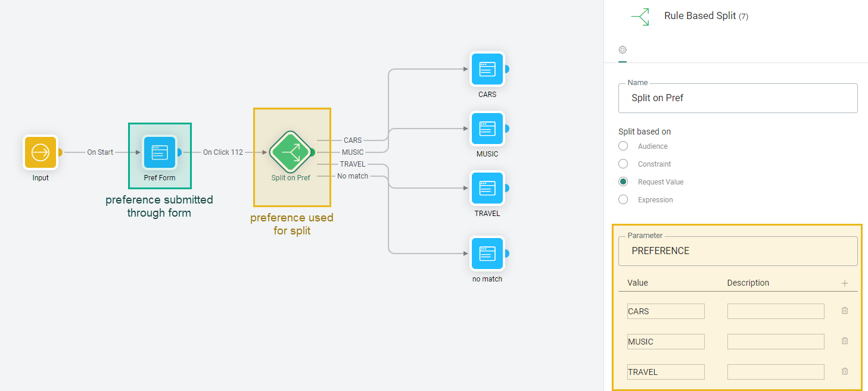Click the On Click 112 connection label

click(223, 152)
